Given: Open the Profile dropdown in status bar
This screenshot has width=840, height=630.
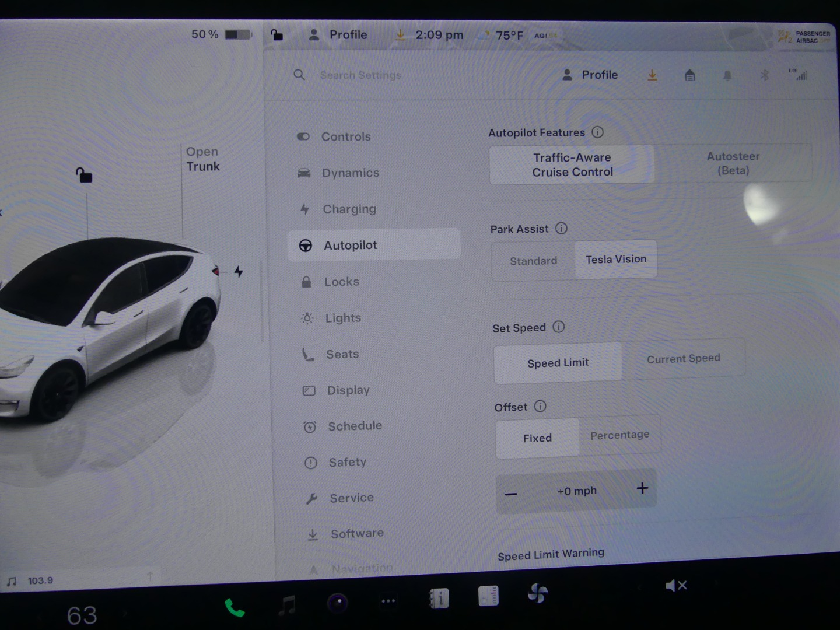Looking at the screenshot, I should point(338,35).
